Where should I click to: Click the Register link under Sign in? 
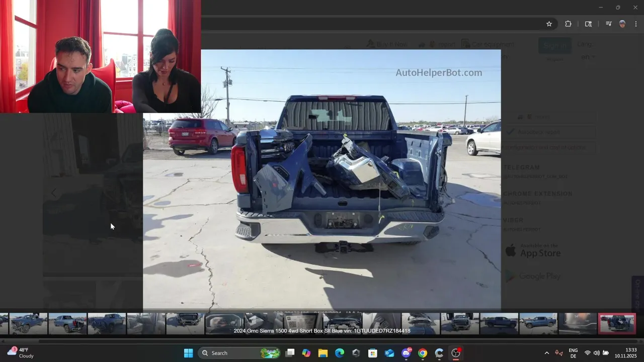(x=555, y=59)
